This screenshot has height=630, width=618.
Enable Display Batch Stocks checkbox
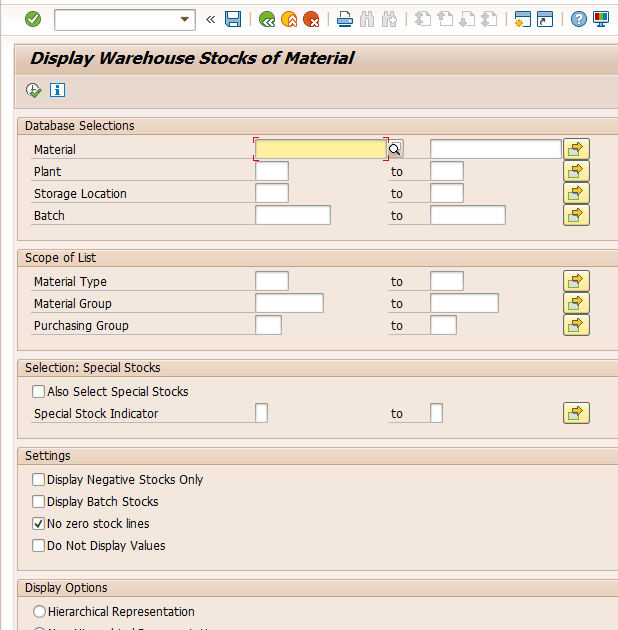[39, 501]
